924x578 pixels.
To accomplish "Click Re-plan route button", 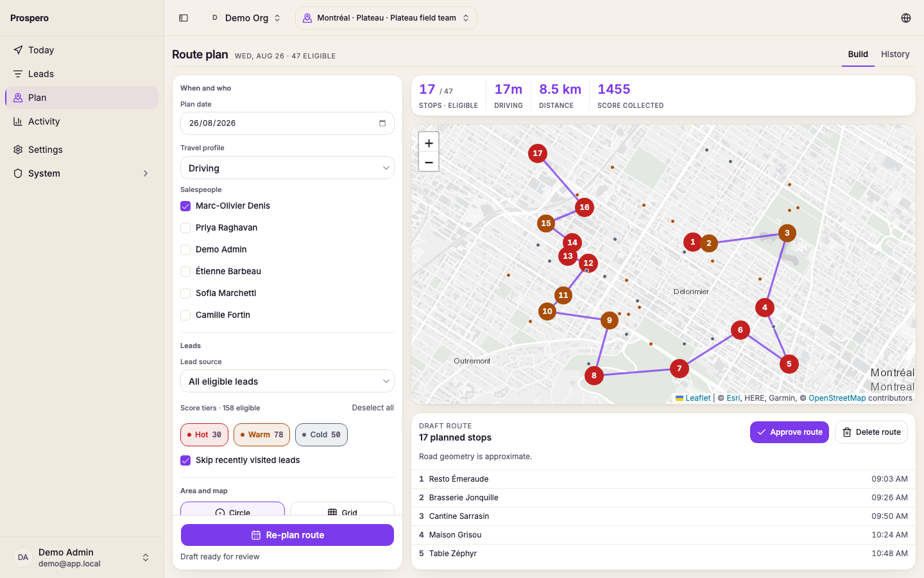I will [x=287, y=535].
